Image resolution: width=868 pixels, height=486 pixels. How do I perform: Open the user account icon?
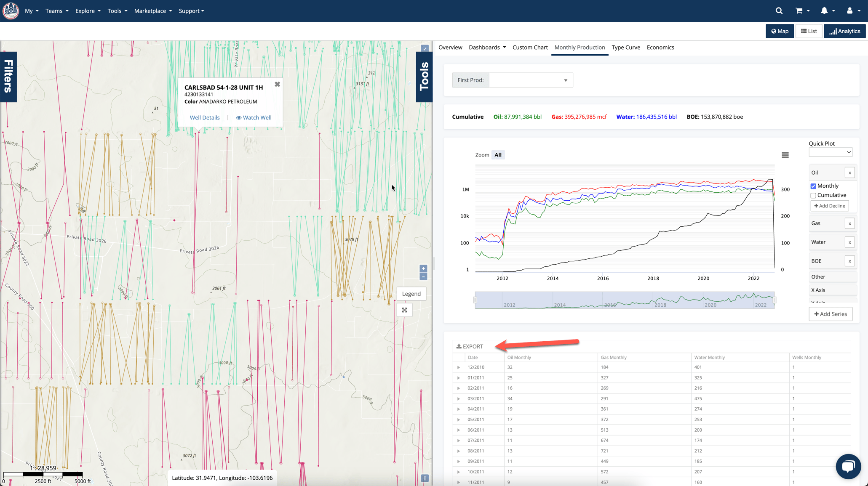coord(849,11)
